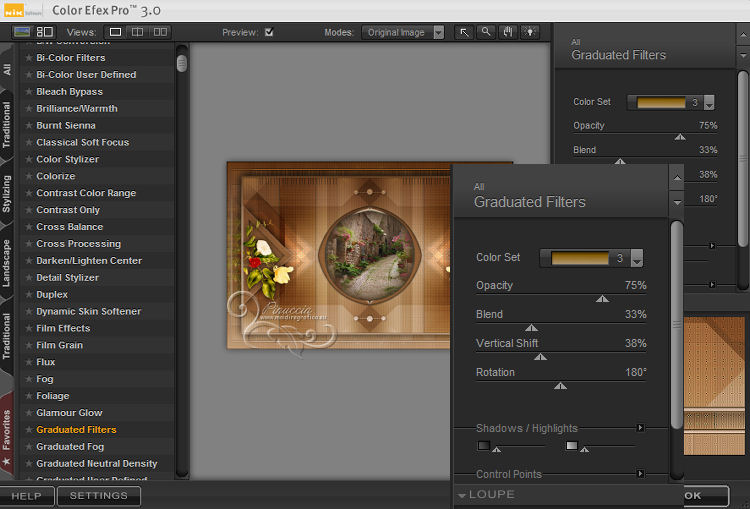Switch to split preview view
The height and width of the screenshot is (509, 750).
(x=137, y=32)
